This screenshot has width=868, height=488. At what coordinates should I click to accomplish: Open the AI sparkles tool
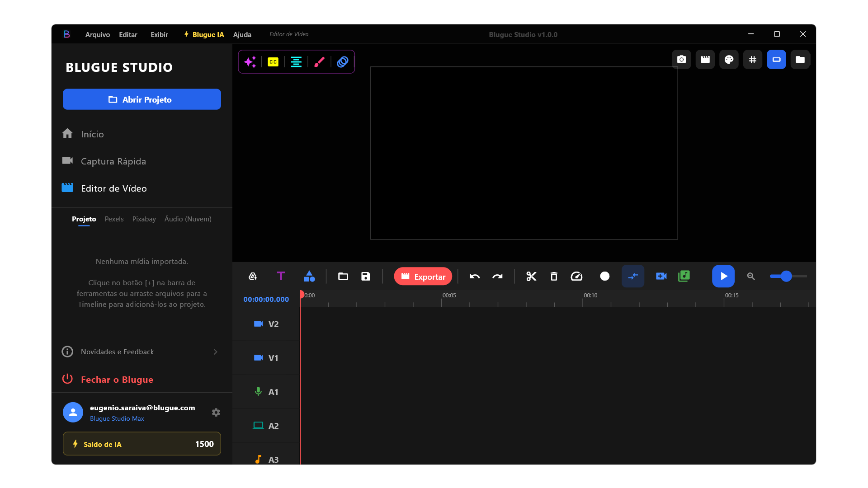[250, 62]
